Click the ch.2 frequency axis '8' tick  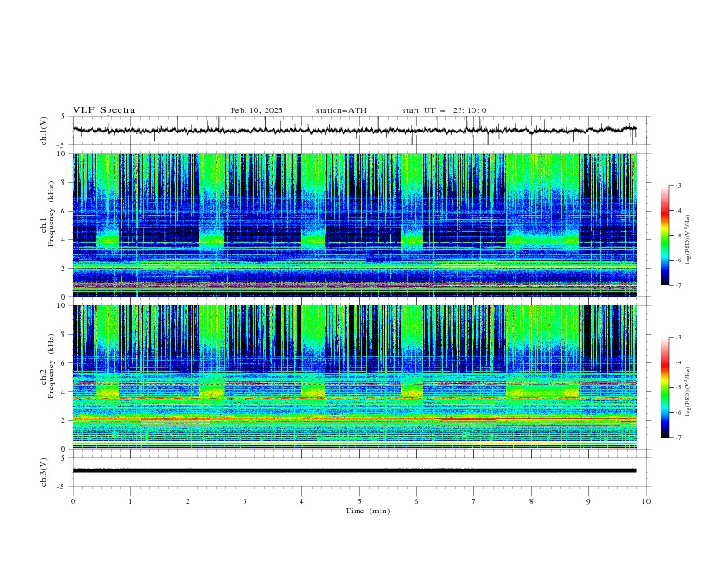click(65, 335)
